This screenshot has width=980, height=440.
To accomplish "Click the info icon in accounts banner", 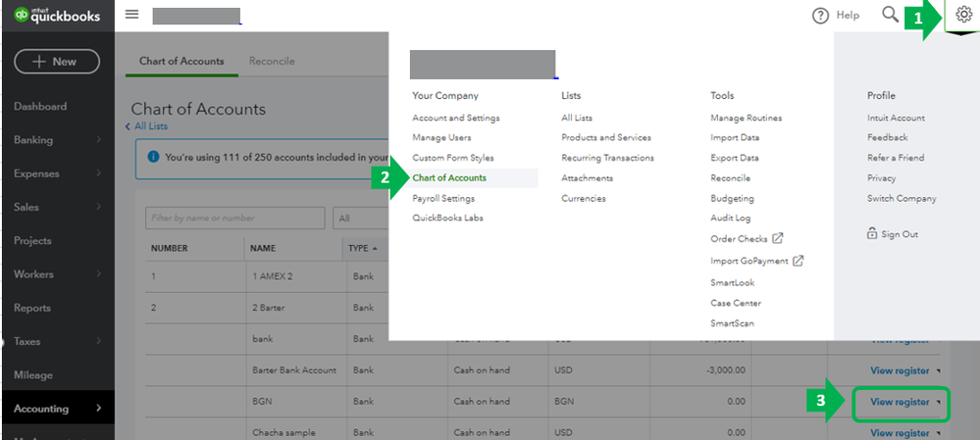I will point(153,157).
